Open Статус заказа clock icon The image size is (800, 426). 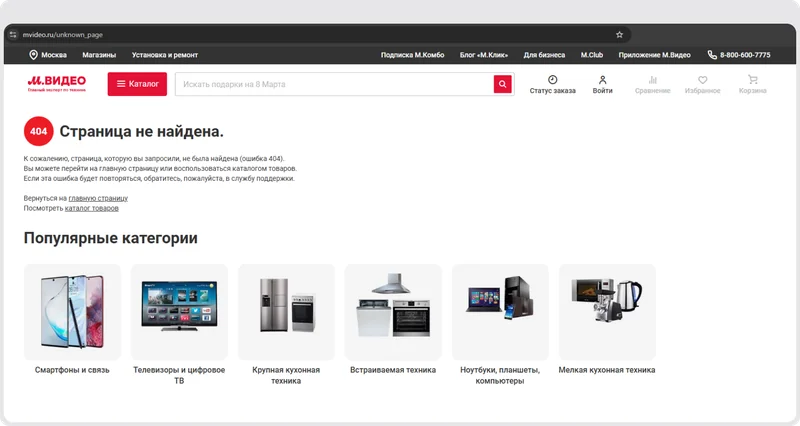[x=553, y=80]
